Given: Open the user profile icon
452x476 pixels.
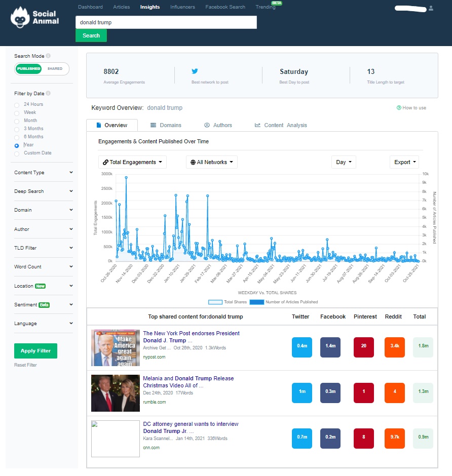Looking at the screenshot, I should [431, 9].
